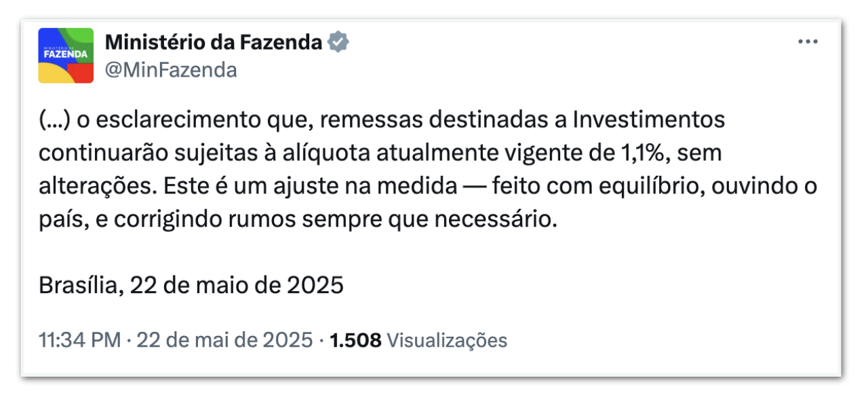
Task: Open the Ministério da Fazenda display name
Action: point(213,43)
